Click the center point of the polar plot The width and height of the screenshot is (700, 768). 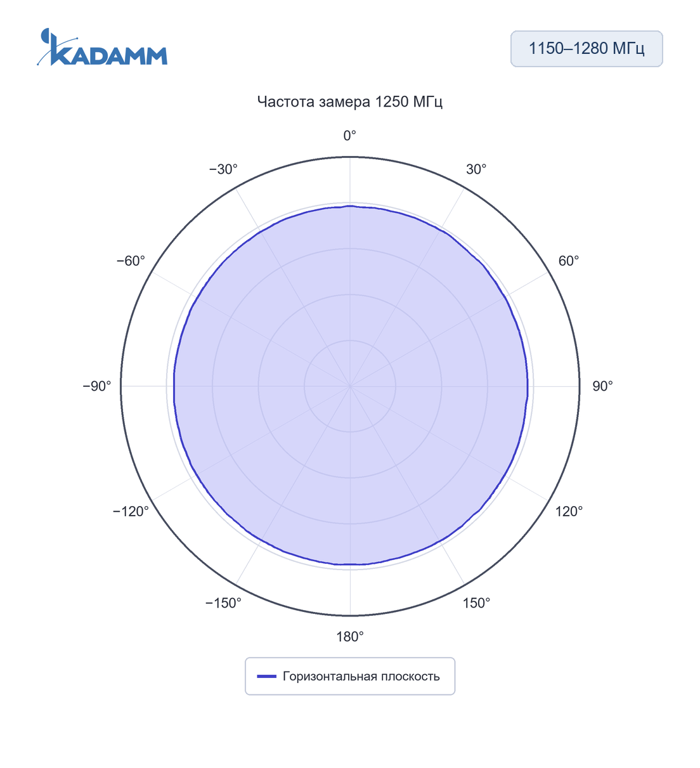tap(350, 386)
